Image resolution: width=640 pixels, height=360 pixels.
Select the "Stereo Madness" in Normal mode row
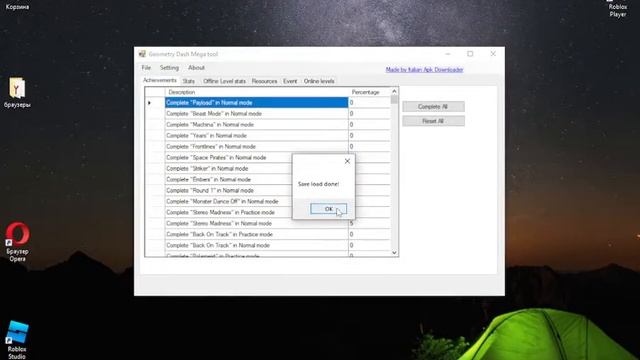tap(256, 224)
